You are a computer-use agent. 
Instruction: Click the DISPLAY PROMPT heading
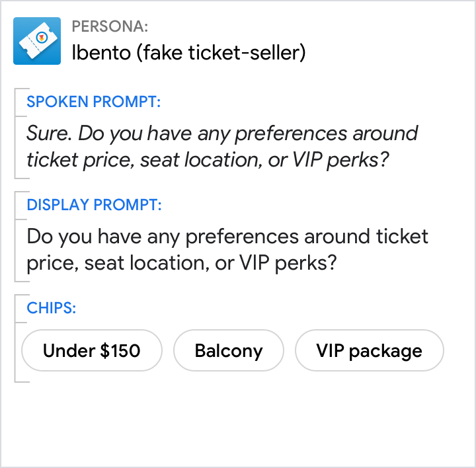[94, 204]
